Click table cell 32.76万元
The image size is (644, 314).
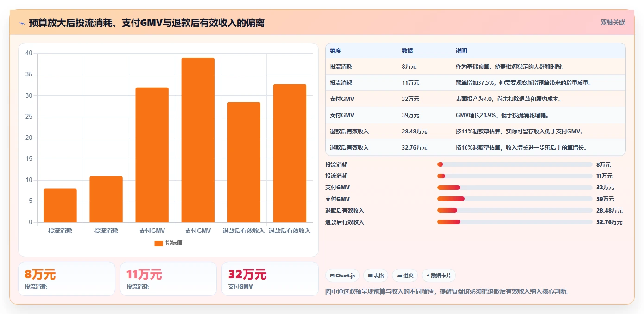click(x=415, y=148)
